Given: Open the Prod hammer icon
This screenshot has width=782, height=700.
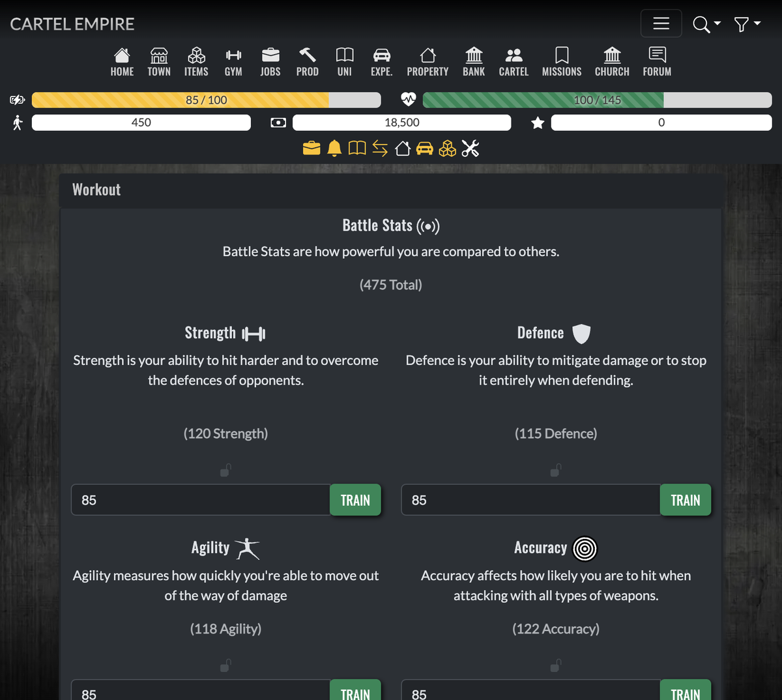Looking at the screenshot, I should click(308, 55).
